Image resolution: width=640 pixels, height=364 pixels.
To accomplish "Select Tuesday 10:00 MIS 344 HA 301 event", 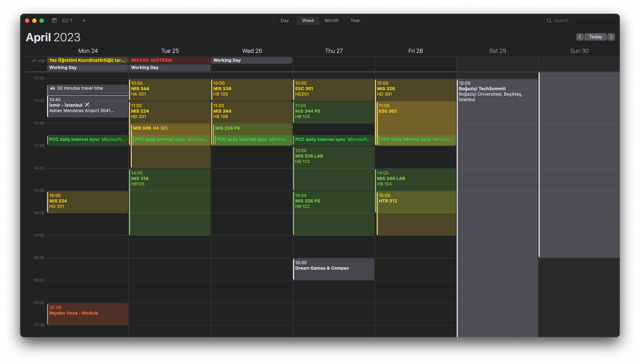I will click(170, 90).
